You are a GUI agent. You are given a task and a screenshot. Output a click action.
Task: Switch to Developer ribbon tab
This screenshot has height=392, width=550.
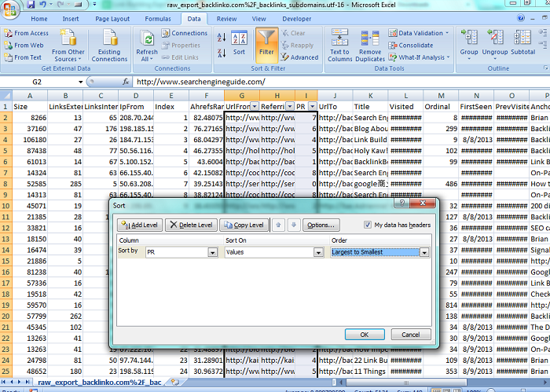coord(297,19)
